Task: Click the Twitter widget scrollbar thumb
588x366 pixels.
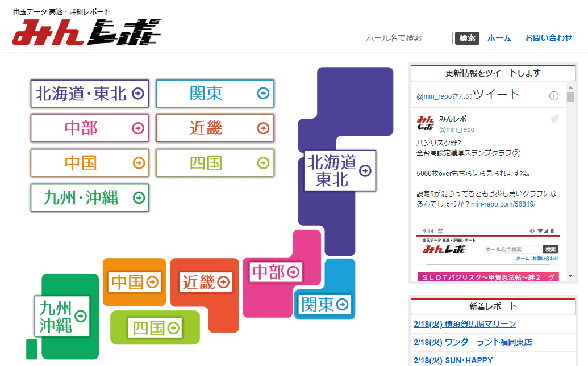Action: pyautogui.click(x=571, y=96)
